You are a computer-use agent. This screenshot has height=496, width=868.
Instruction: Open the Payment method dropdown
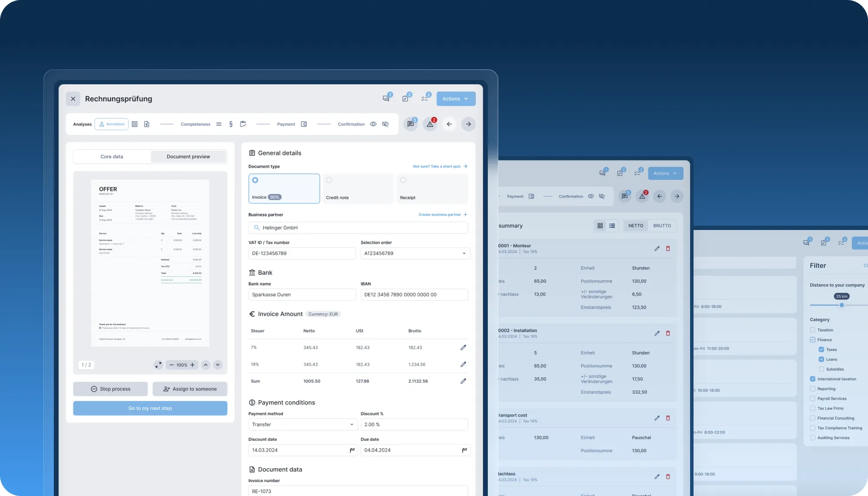click(352, 424)
